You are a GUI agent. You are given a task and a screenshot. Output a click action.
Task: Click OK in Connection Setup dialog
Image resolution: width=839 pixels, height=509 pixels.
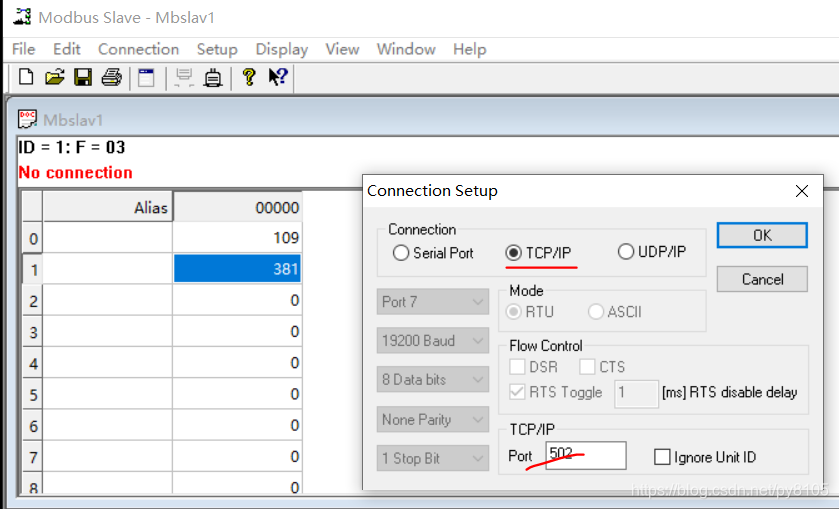pyautogui.click(x=762, y=235)
